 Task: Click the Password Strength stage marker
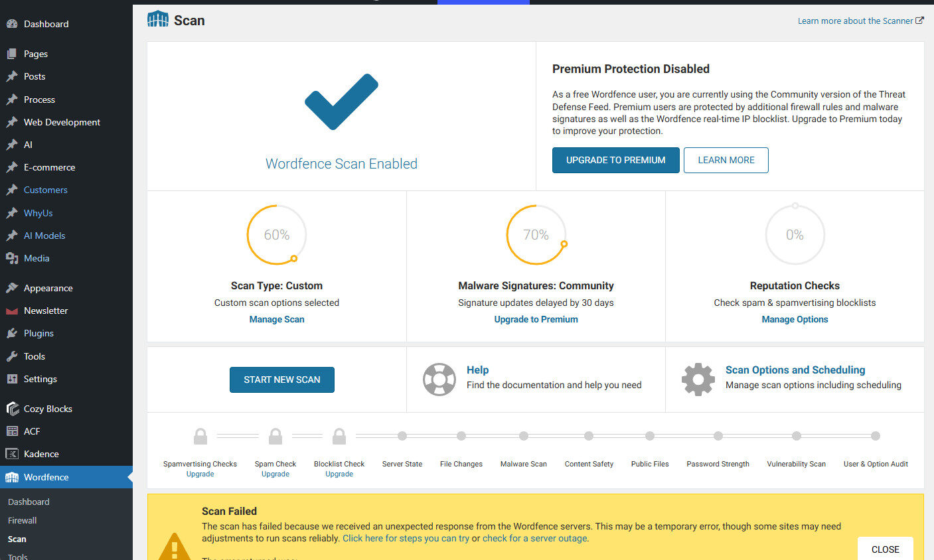(718, 436)
